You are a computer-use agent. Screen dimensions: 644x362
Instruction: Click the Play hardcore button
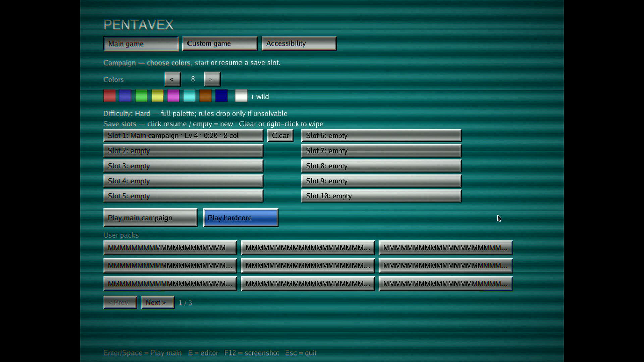(x=240, y=218)
